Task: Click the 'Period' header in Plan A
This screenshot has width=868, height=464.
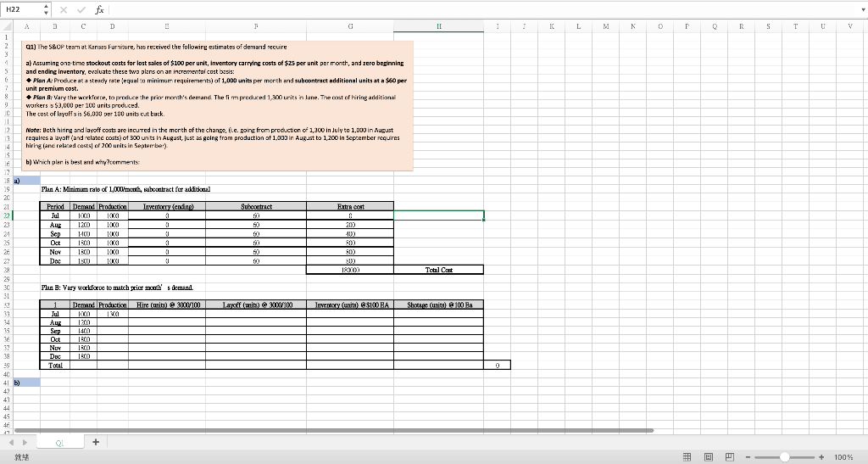Action: click(55, 206)
